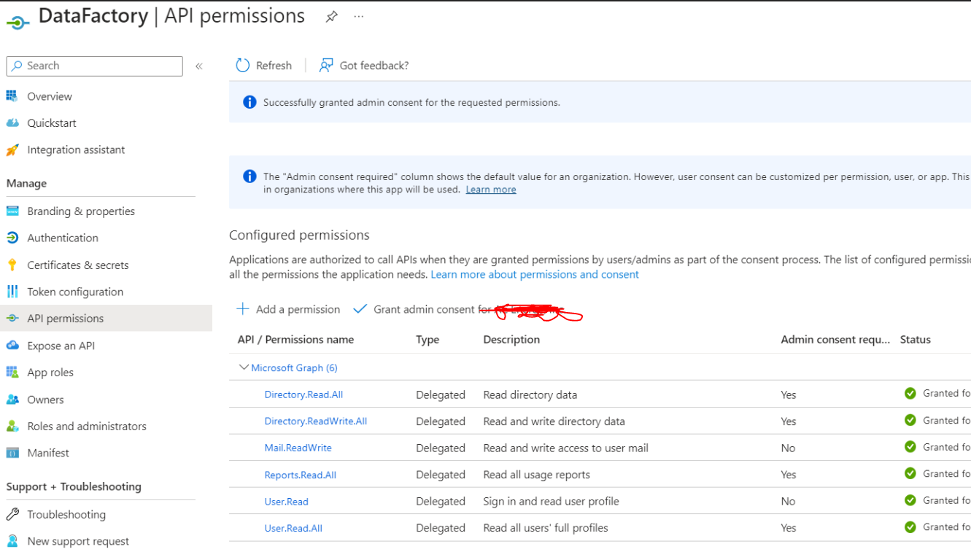Click the green status check for Directory.Read.All

pyautogui.click(x=910, y=394)
